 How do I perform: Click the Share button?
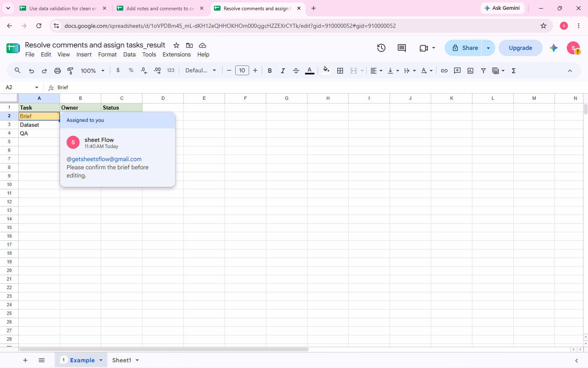[463, 48]
